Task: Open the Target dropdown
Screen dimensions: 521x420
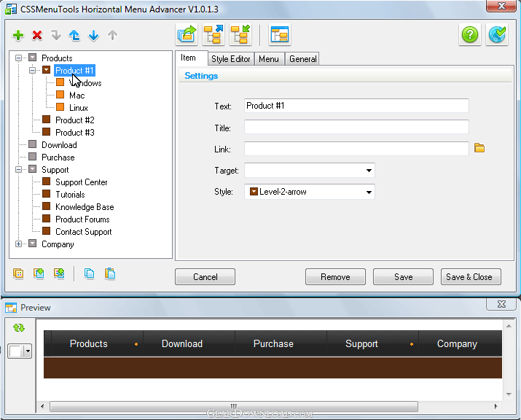Action: [x=369, y=171]
